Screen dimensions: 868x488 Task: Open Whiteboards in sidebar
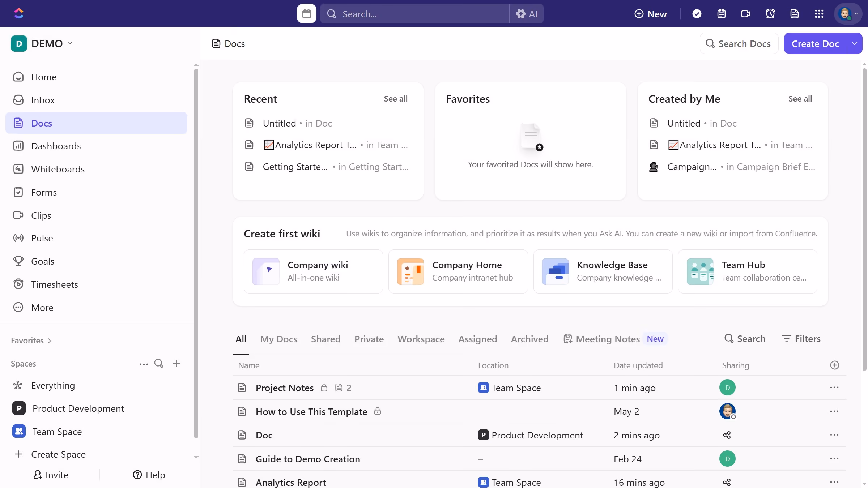click(96, 169)
